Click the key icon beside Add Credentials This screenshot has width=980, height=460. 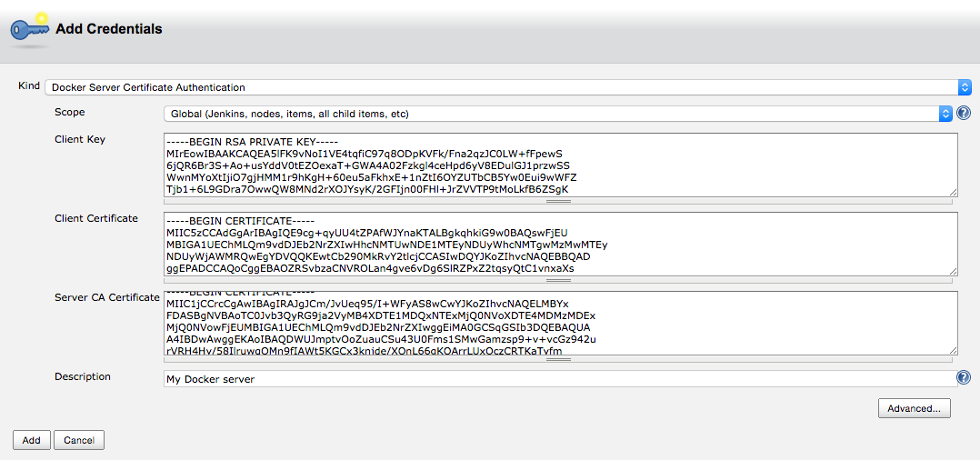(x=30, y=29)
